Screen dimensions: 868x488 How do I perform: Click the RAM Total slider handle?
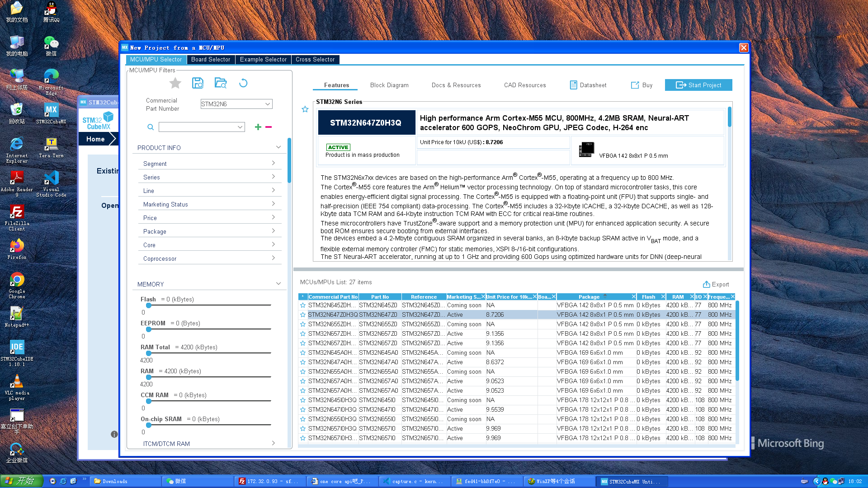[148, 353]
